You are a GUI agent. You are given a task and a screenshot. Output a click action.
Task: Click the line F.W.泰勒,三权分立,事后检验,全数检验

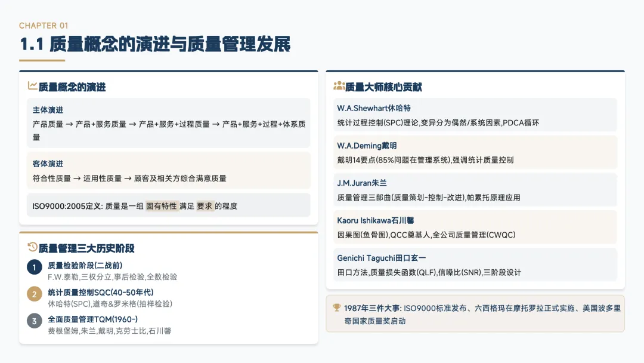(113, 277)
